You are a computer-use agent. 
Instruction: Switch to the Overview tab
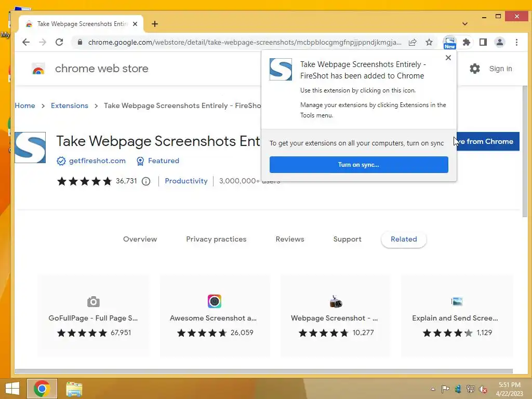pos(140,239)
